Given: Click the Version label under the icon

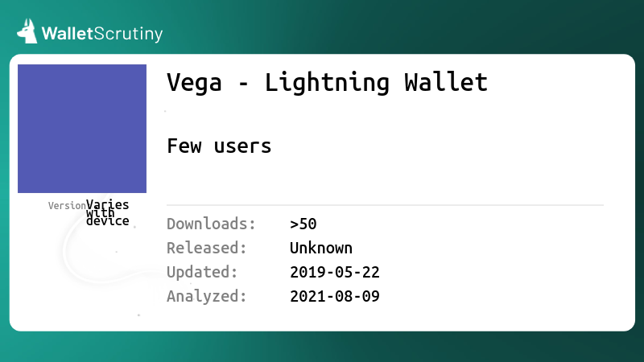Looking at the screenshot, I should [x=67, y=206].
